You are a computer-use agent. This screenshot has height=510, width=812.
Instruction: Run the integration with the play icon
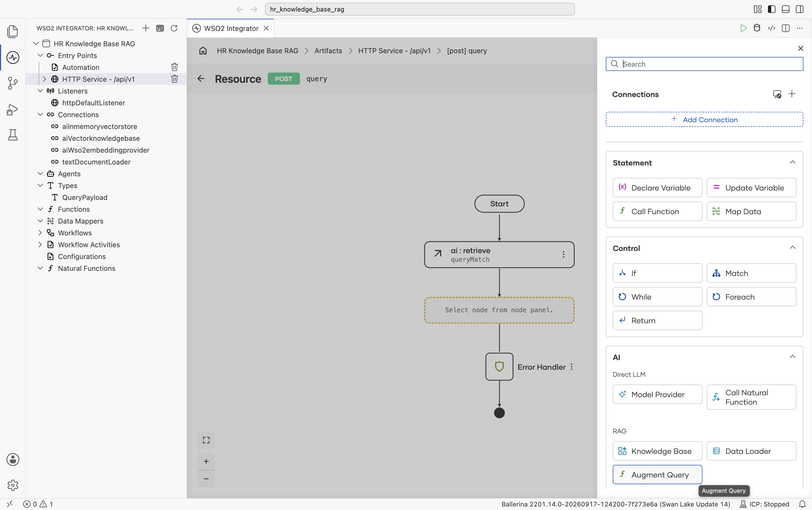coord(743,28)
